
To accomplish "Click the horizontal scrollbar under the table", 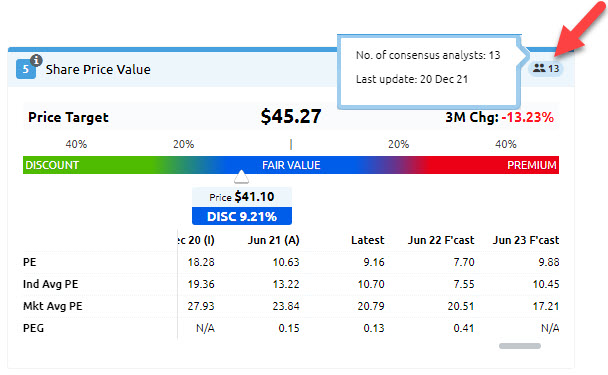I will tap(520, 346).
